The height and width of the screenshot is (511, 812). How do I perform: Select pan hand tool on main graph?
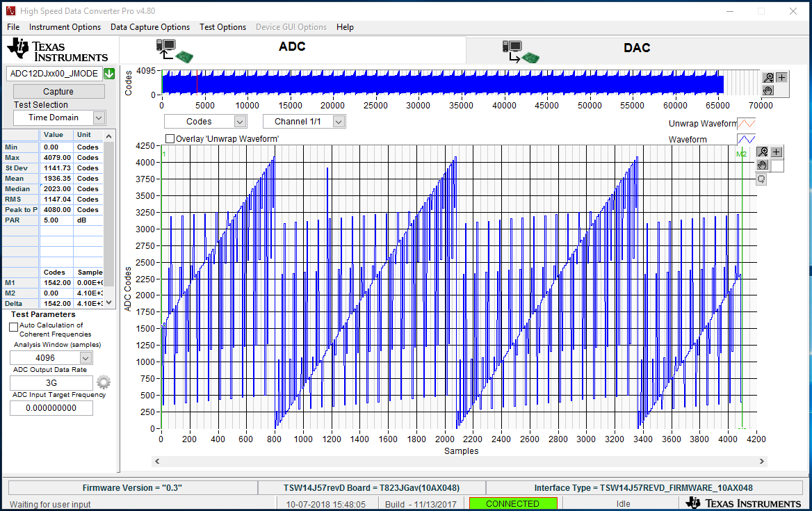tap(763, 165)
